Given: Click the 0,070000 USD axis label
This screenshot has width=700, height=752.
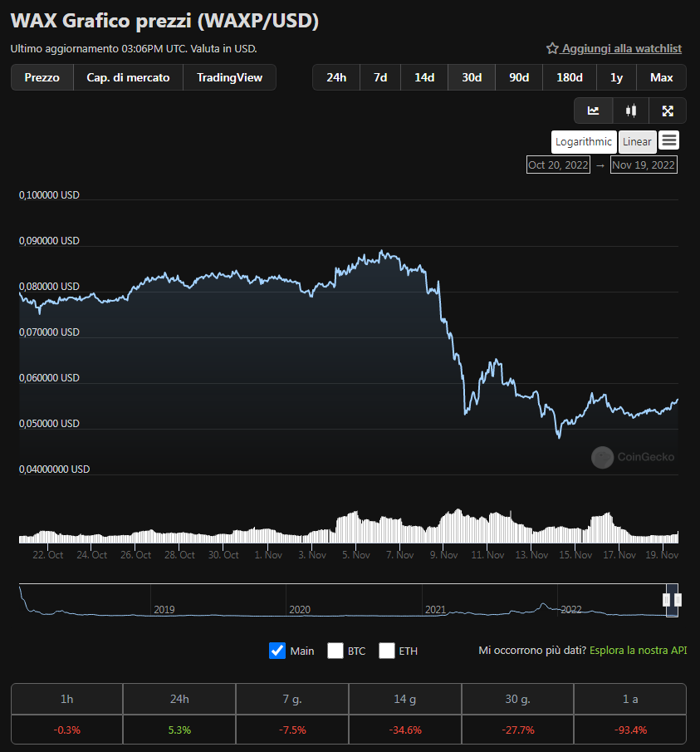Looking at the screenshot, I should 49,332.
